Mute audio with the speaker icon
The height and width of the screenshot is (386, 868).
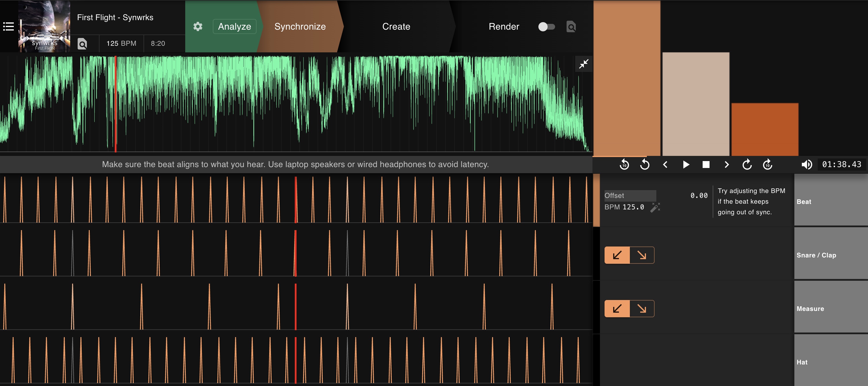(x=807, y=165)
